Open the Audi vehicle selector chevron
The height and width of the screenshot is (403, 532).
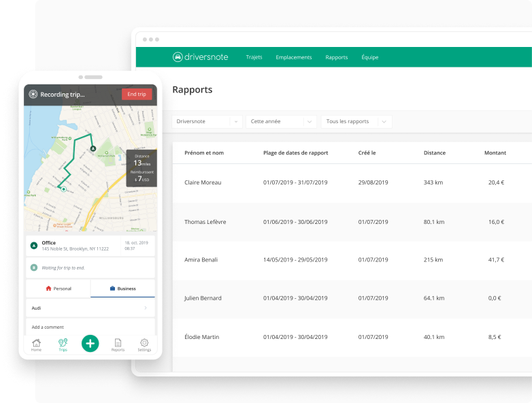point(146,308)
